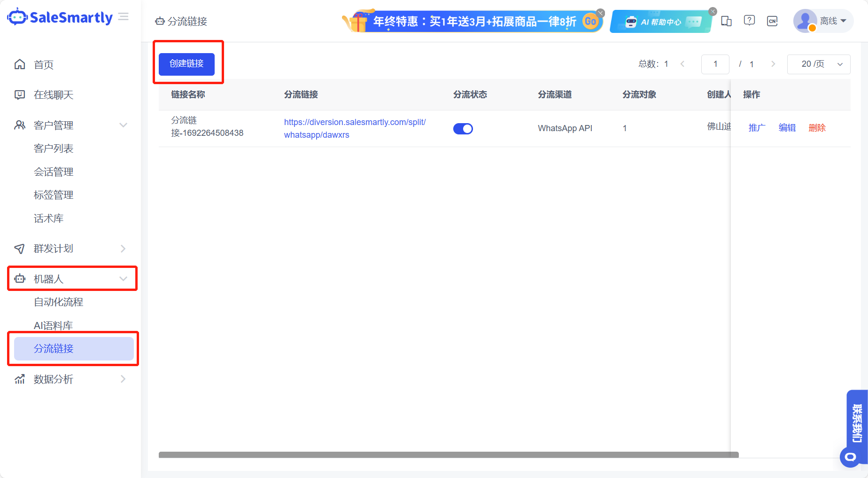Open the device switch icon in header
The height and width of the screenshot is (478, 868).
pos(726,21)
